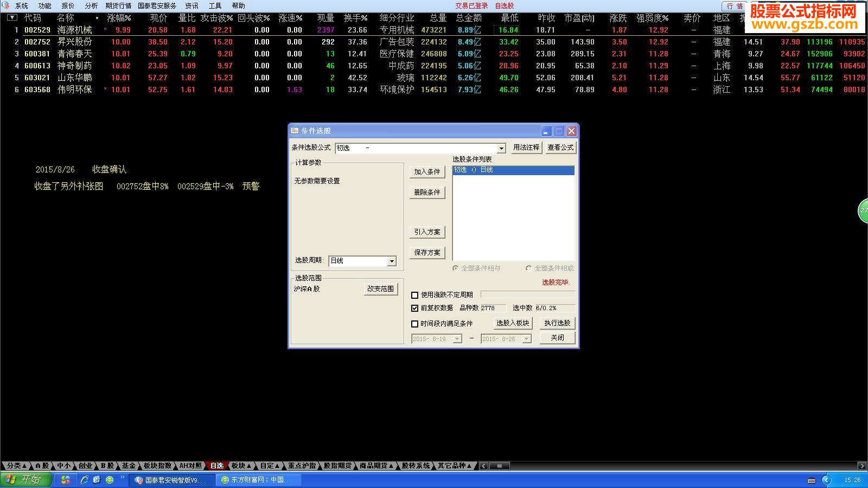Sort by the 涨幅% column header
The image size is (868, 488).
click(119, 18)
